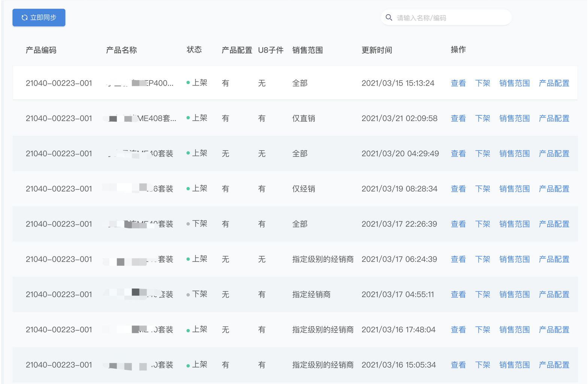Click 下架 for the 仅直销 product row
Image resolution: width=588 pixels, height=384 pixels.
482,118
